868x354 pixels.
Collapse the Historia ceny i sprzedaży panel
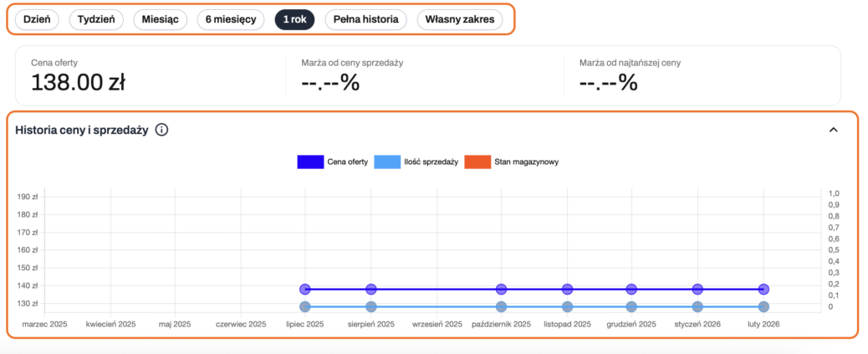833,130
